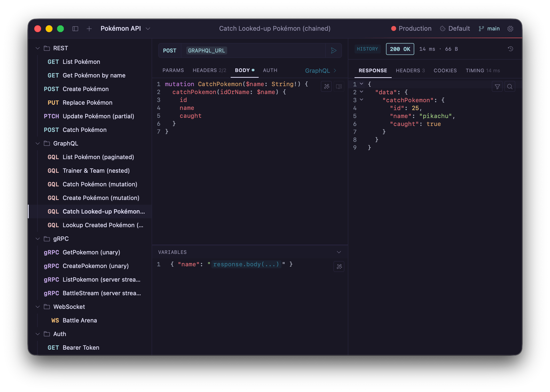Collapse the GraphQL folder chevron
The height and width of the screenshot is (392, 550).
pyautogui.click(x=38, y=144)
